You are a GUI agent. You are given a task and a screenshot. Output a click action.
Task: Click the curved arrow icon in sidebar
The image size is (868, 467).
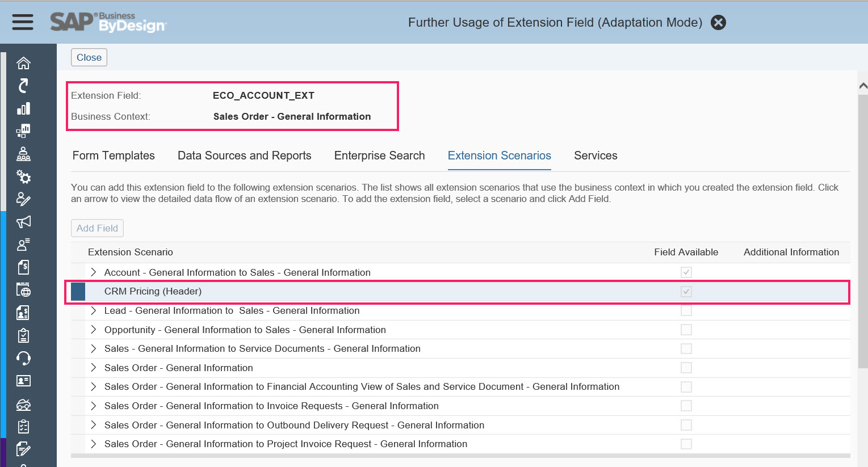(23, 86)
